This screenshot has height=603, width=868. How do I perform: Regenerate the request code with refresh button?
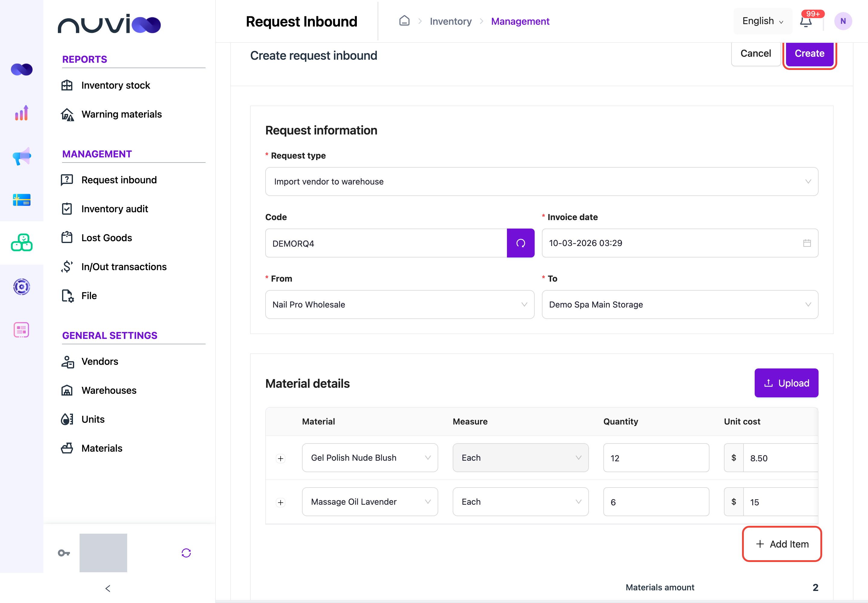[520, 243]
